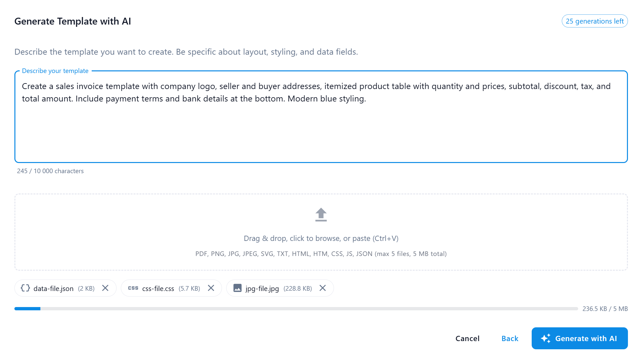
Task: Click the 236.5 KB / 5 MB size indicator
Action: tap(605, 308)
